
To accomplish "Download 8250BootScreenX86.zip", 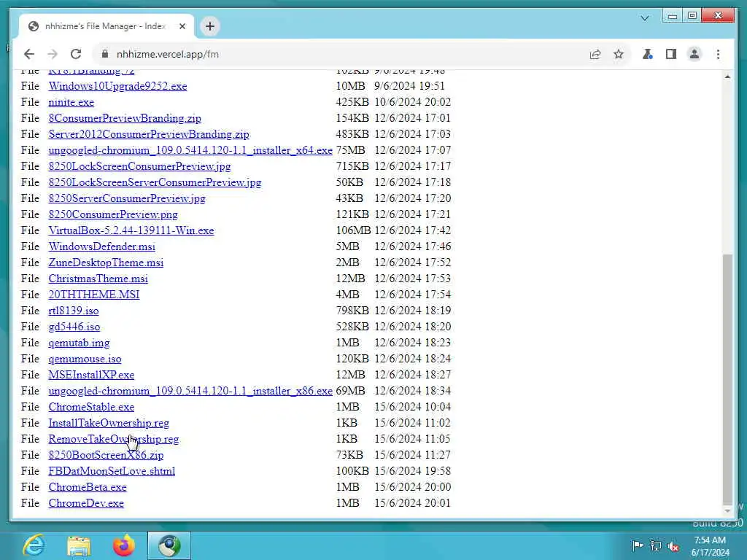I will pyautogui.click(x=106, y=455).
